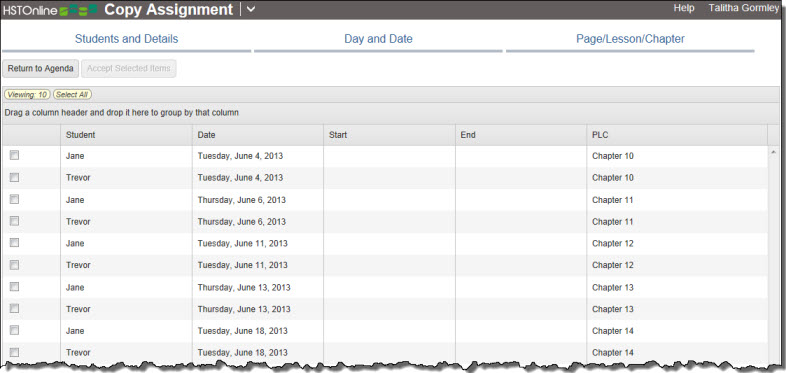
Task: Check the box for Trevor, Tuesday June 4
Action: 15,177
